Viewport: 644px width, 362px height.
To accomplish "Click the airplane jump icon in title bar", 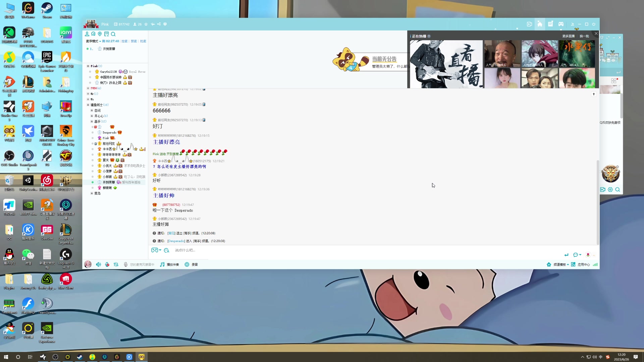I will point(153,24).
